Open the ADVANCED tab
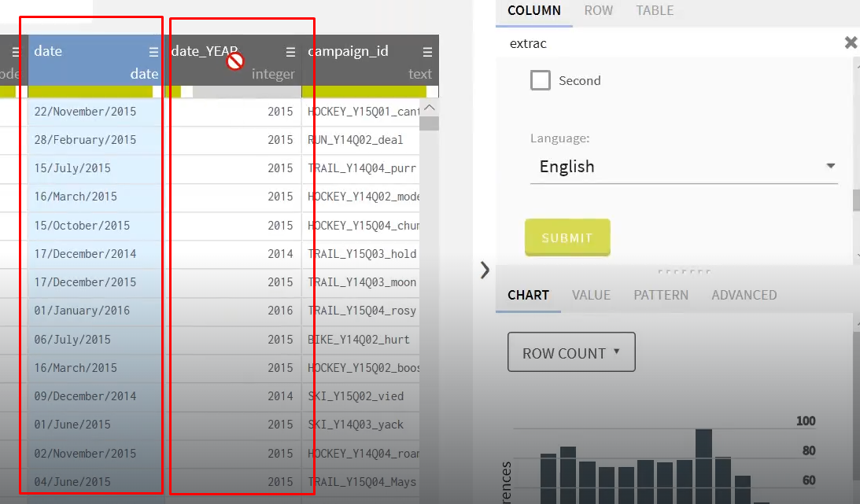860x504 pixels. coord(744,295)
